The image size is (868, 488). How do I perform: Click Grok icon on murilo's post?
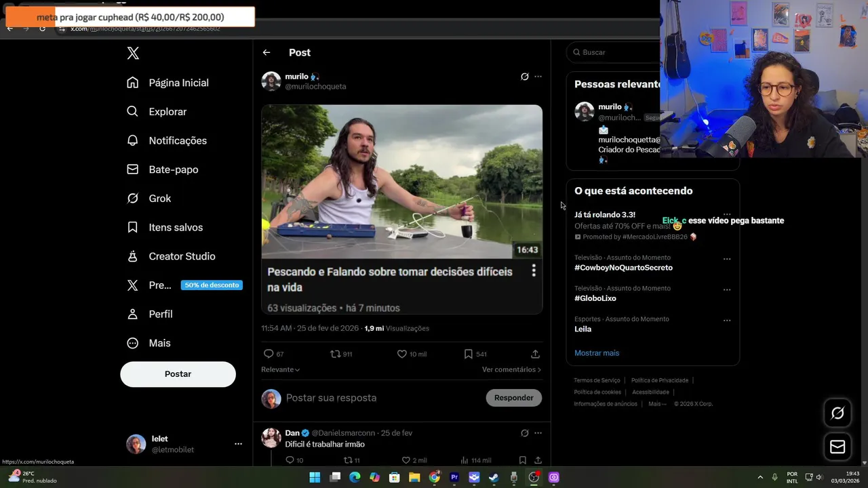524,77
